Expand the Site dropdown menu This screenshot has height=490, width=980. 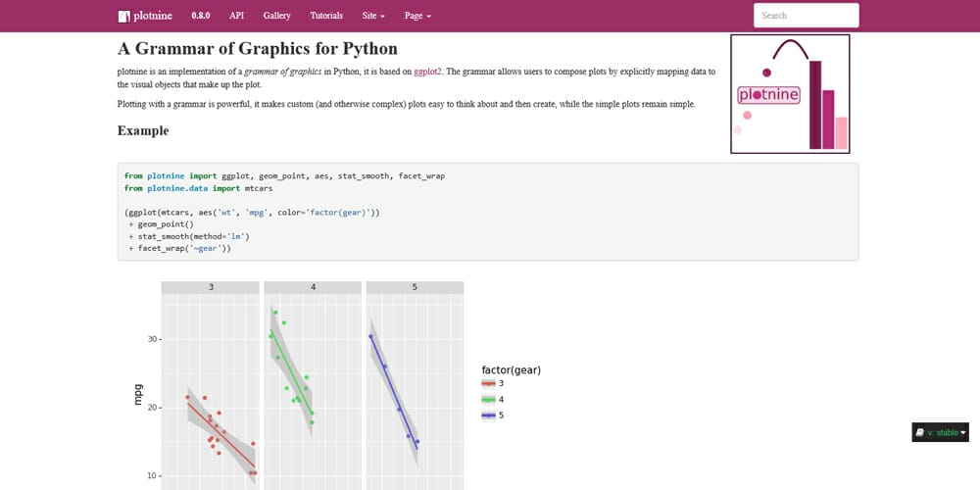[373, 16]
